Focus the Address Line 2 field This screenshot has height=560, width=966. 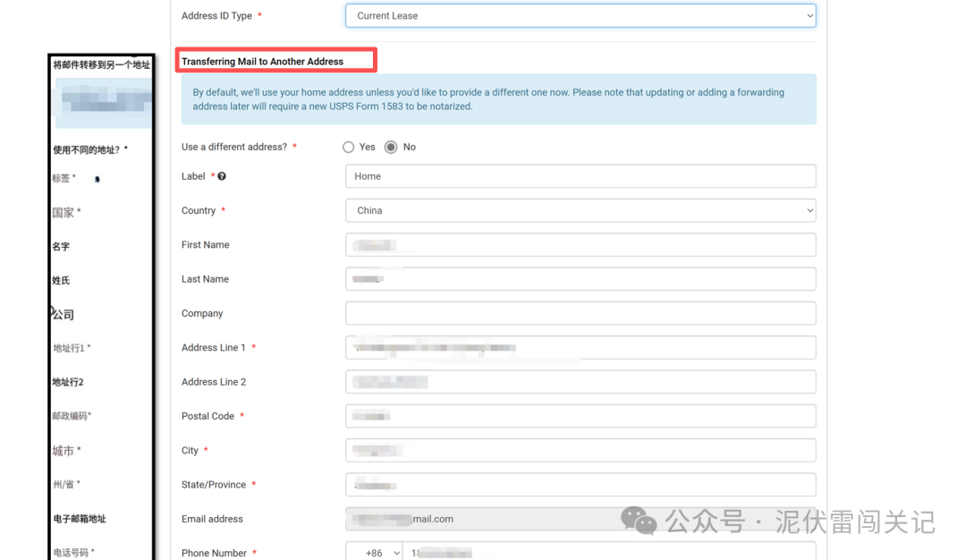click(580, 382)
